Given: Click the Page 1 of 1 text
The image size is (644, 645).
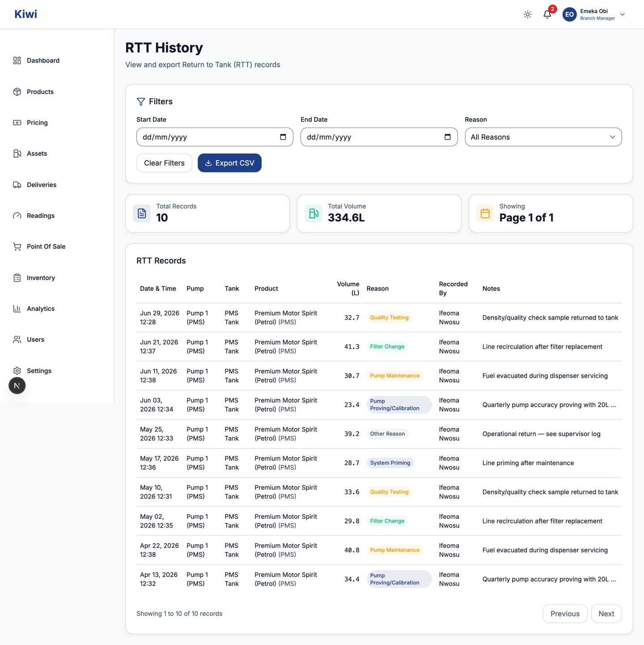Looking at the screenshot, I should [526, 218].
